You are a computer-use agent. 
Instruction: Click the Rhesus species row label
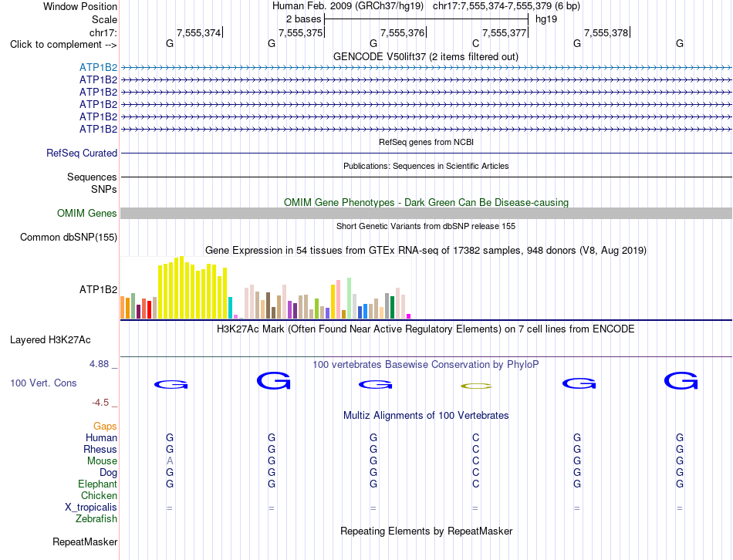click(100, 449)
